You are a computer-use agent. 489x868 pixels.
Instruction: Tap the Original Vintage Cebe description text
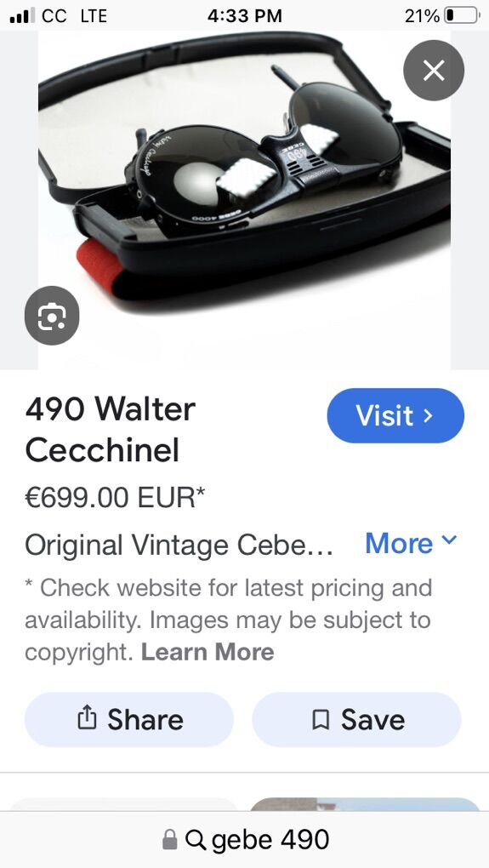click(179, 545)
